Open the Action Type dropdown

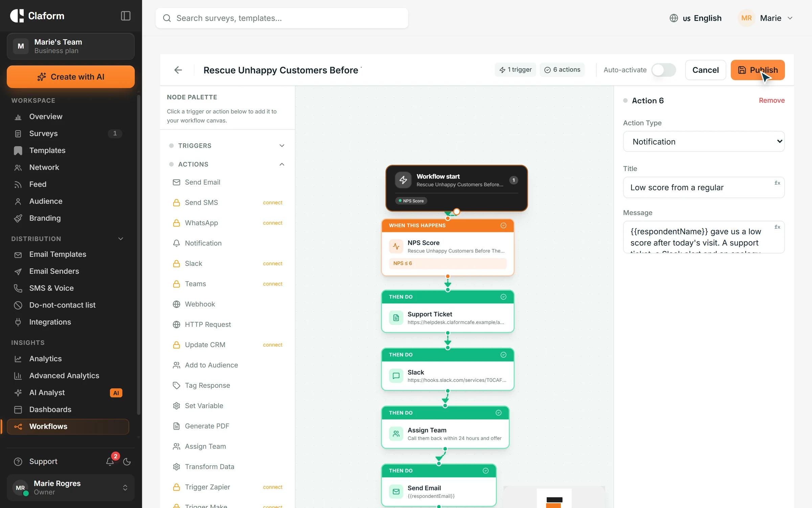704,142
